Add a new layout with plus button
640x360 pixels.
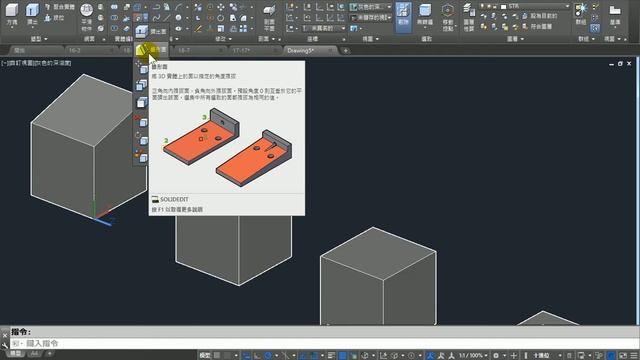click(49, 353)
